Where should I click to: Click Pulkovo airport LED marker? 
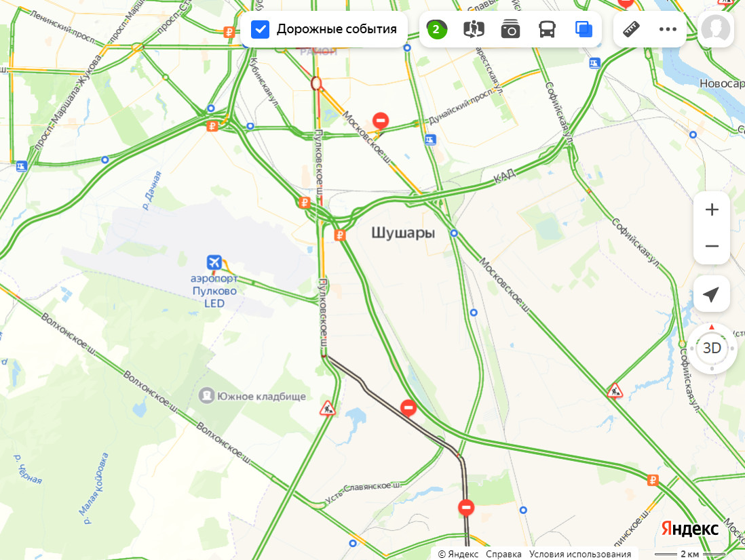click(x=214, y=262)
